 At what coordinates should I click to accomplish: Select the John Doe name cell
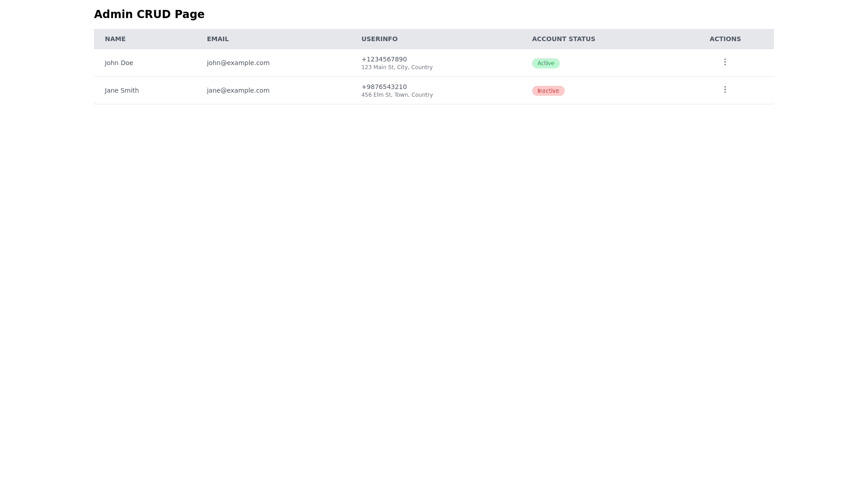coord(119,63)
